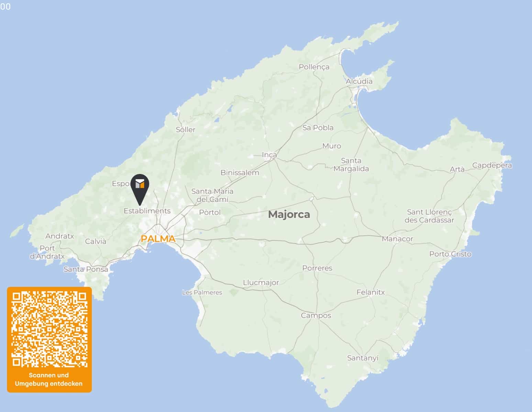Select the Manacor town label
532x412 pixels.
point(397,239)
